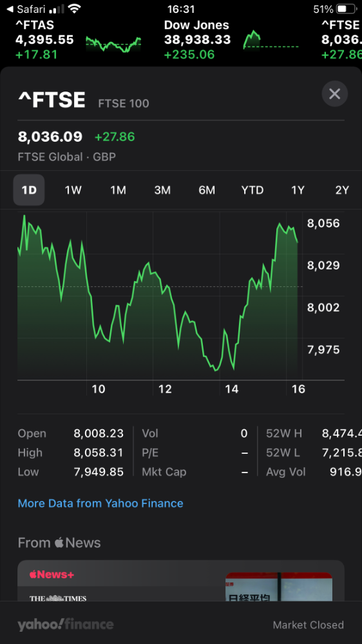Tap the 52W H label
This screenshot has height=644, width=362.
point(283,433)
